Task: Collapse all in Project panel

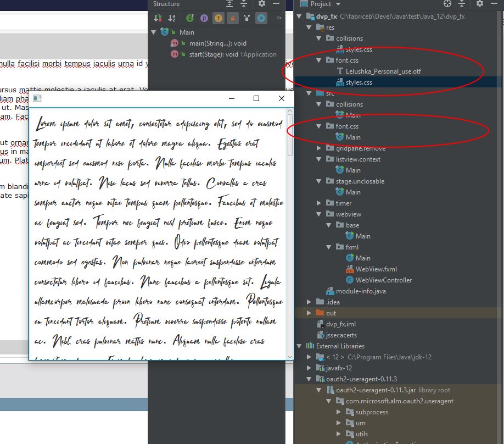Action: (x=462, y=4)
